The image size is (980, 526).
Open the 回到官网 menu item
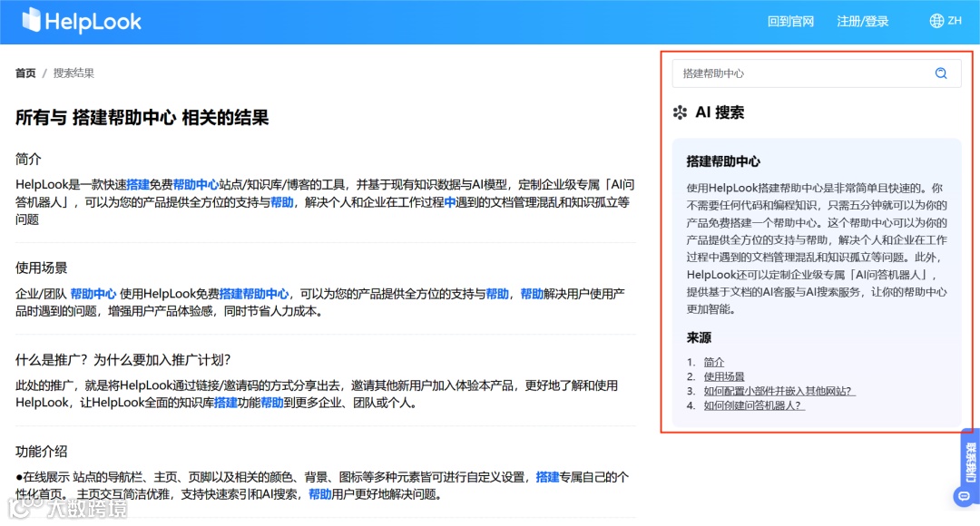click(790, 20)
